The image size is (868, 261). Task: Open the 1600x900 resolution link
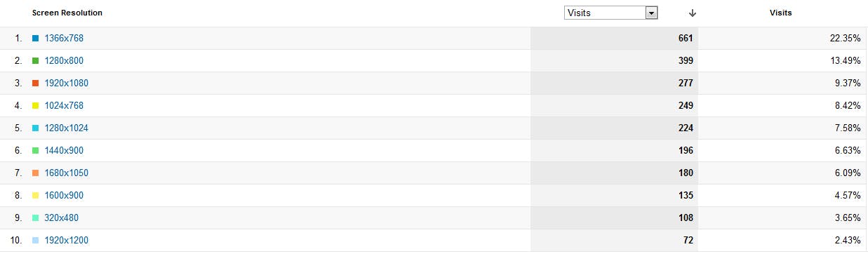pyautogui.click(x=64, y=196)
